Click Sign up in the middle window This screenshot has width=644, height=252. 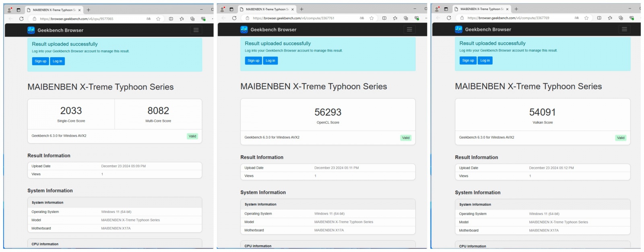254,60
